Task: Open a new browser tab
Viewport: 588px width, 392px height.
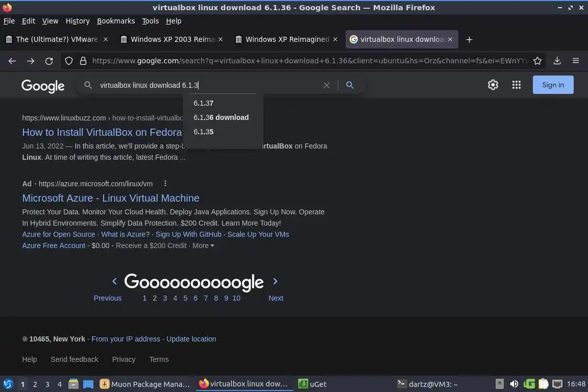Action: point(469,39)
